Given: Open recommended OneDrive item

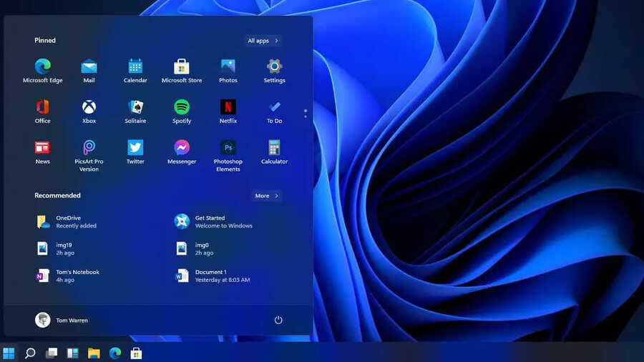Looking at the screenshot, I should coord(67,222).
